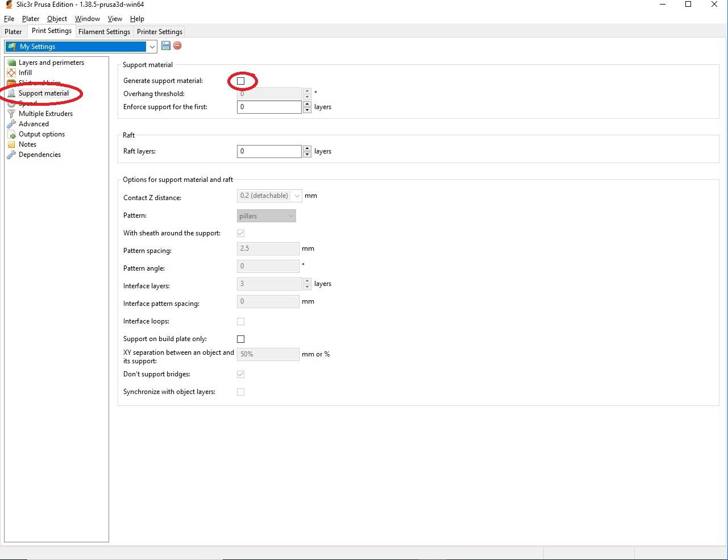Expand the My Settings preset dropdown

(x=81, y=47)
